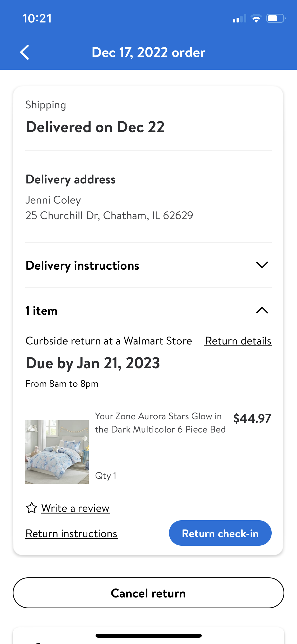Expand the Delivery instructions section
This screenshot has width=297, height=644.
pyautogui.click(x=262, y=265)
